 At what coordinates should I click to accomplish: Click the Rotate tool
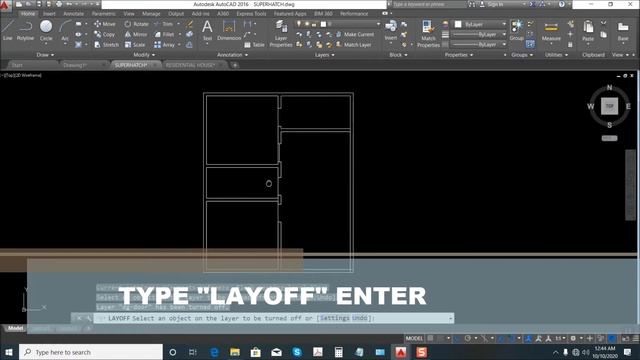pyautogui.click(x=137, y=24)
